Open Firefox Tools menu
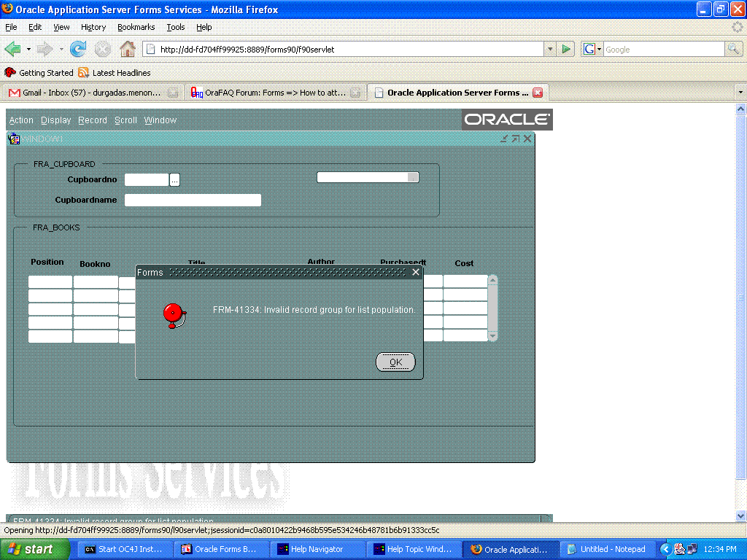The height and width of the screenshot is (560, 747). click(175, 27)
